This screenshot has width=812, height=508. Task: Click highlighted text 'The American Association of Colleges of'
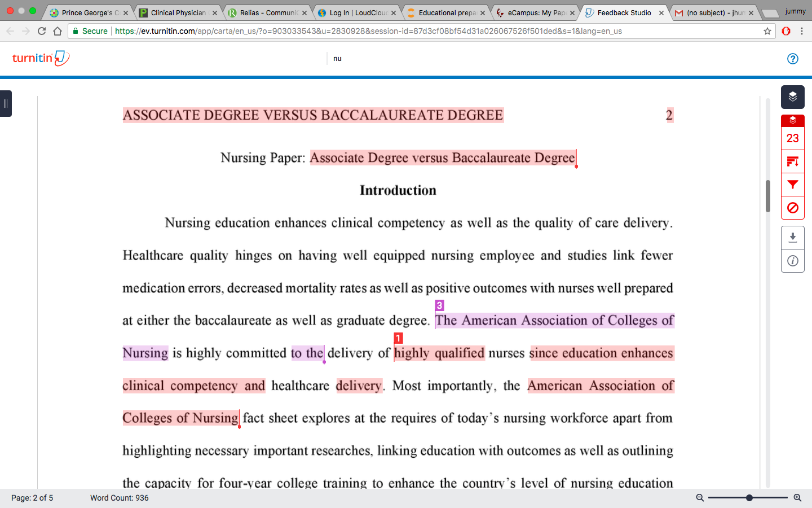pyautogui.click(x=554, y=321)
